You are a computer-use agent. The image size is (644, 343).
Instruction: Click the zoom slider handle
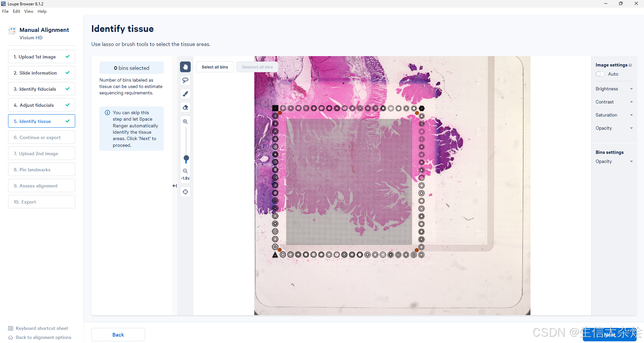pos(186,158)
